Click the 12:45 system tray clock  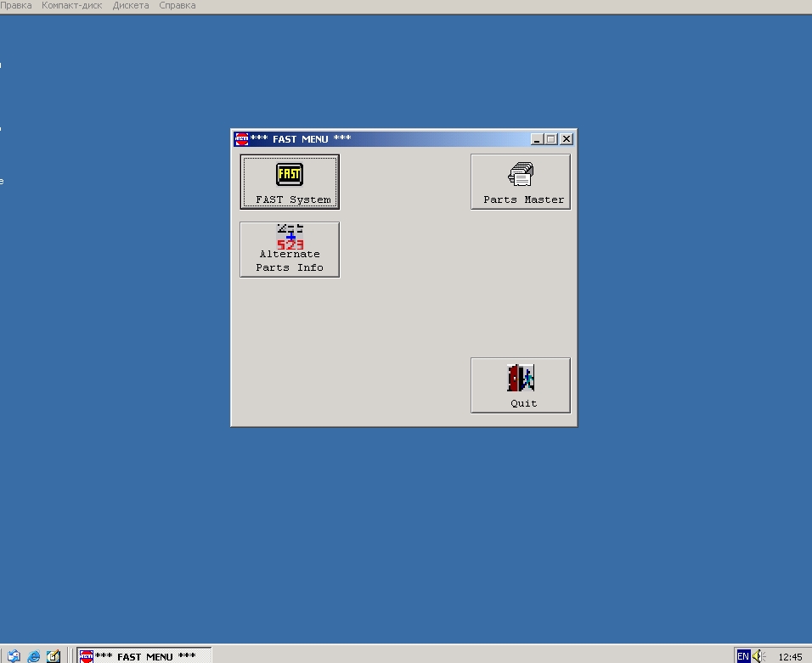(x=790, y=656)
